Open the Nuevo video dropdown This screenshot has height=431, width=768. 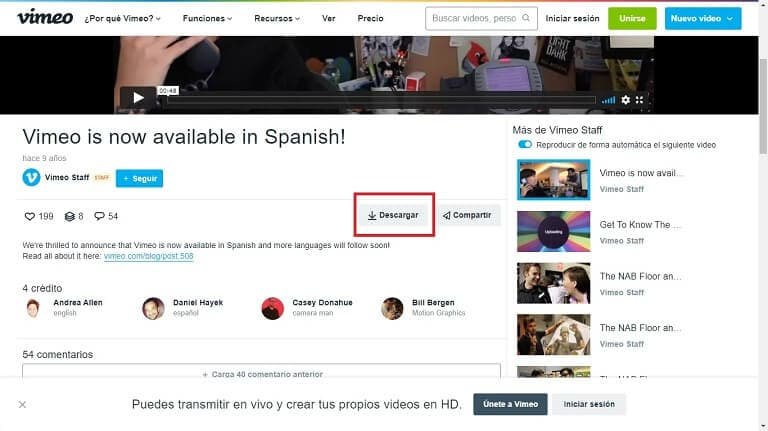point(705,18)
